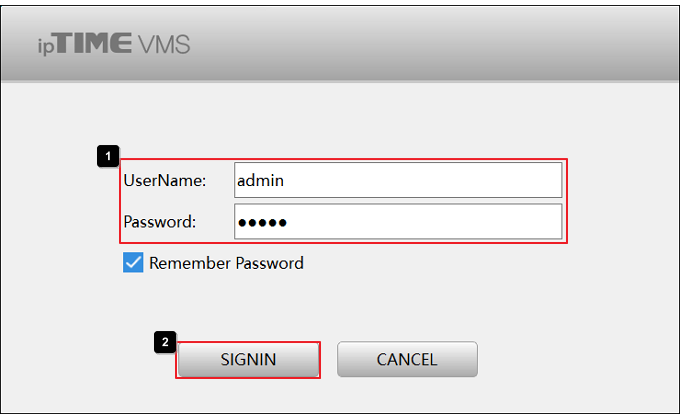Sign in with the SIGNIN button
Screen dimensions: 680x418
click(x=248, y=359)
